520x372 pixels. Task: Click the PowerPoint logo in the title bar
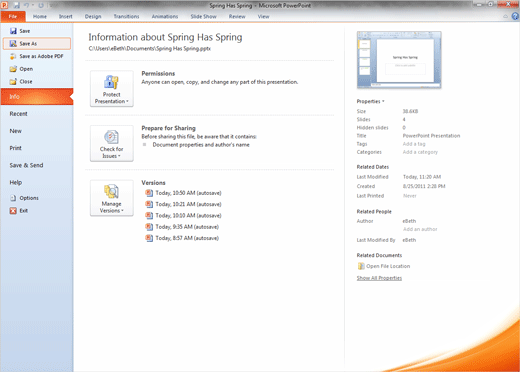(5, 5)
